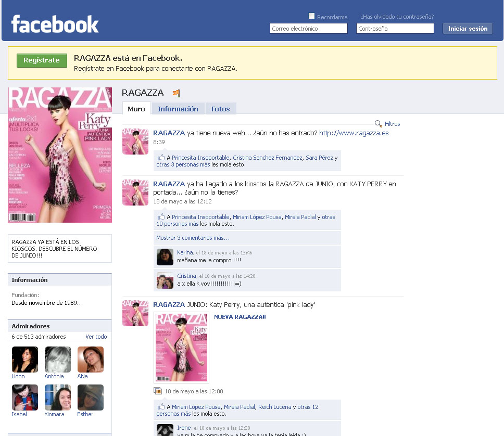Enable the Recordarme checkbox

coord(311,16)
